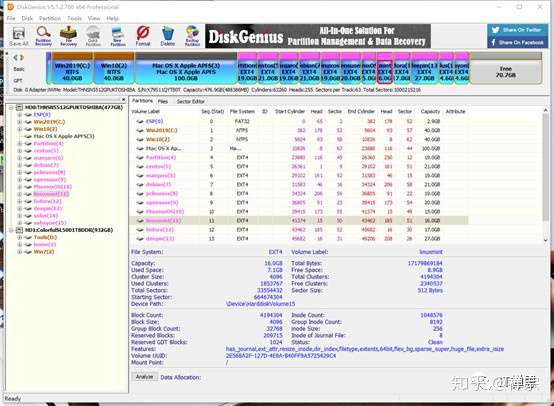Open the Partition menu
Image resolution: width=554 pixels, height=406 pixels.
pyautogui.click(x=50, y=18)
